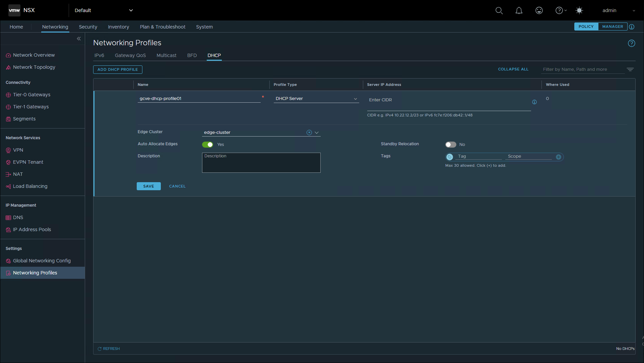The height and width of the screenshot is (363, 644).
Task: Click the Network Overview sidebar icon
Action: point(8,55)
